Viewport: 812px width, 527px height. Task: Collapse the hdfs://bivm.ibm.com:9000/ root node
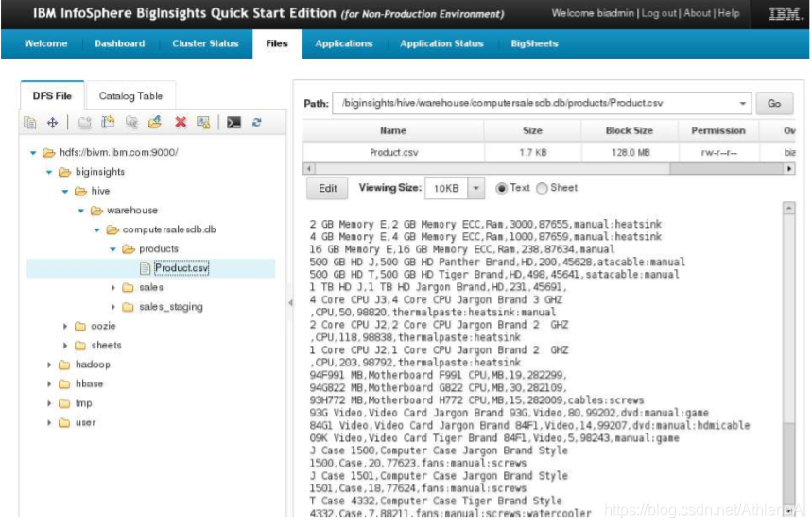(33, 153)
